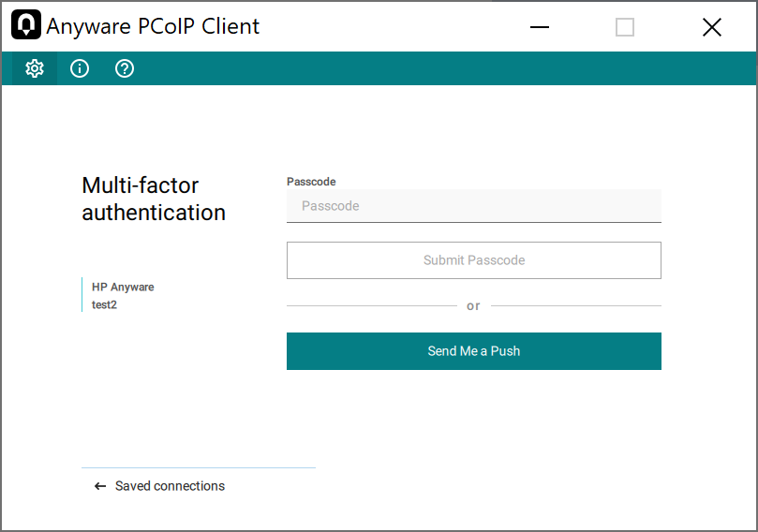Return to Saved connections
Image resolution: width=758 pixels, height=532 pixels.
170,486
